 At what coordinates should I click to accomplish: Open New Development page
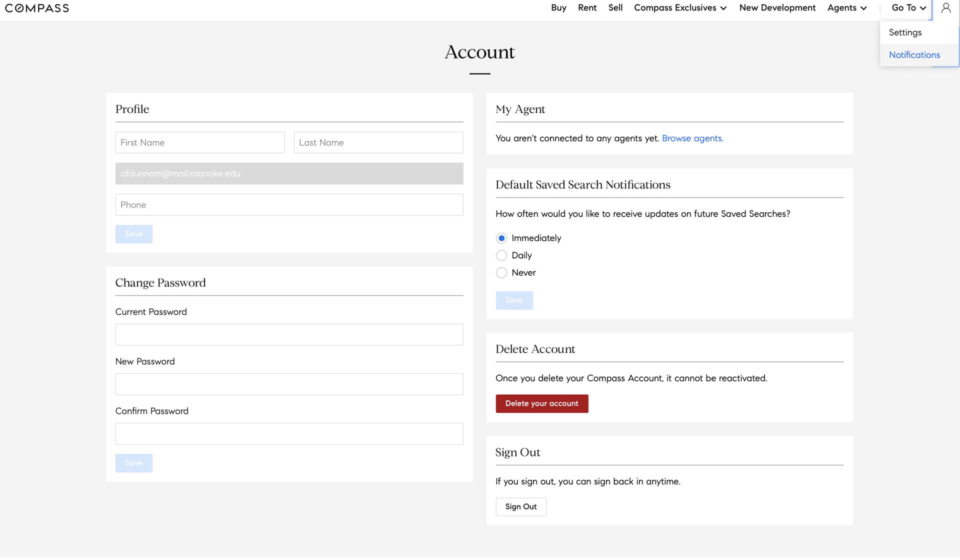777,8
